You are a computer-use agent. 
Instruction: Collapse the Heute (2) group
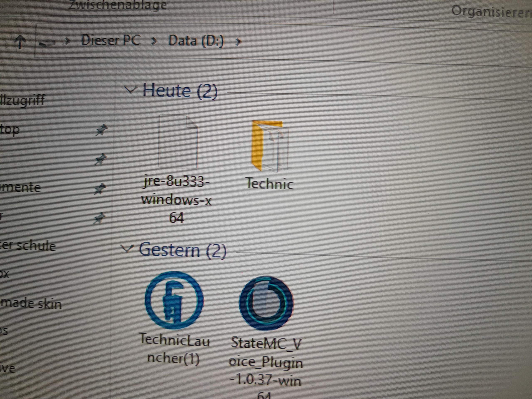(x=131, y=90)
